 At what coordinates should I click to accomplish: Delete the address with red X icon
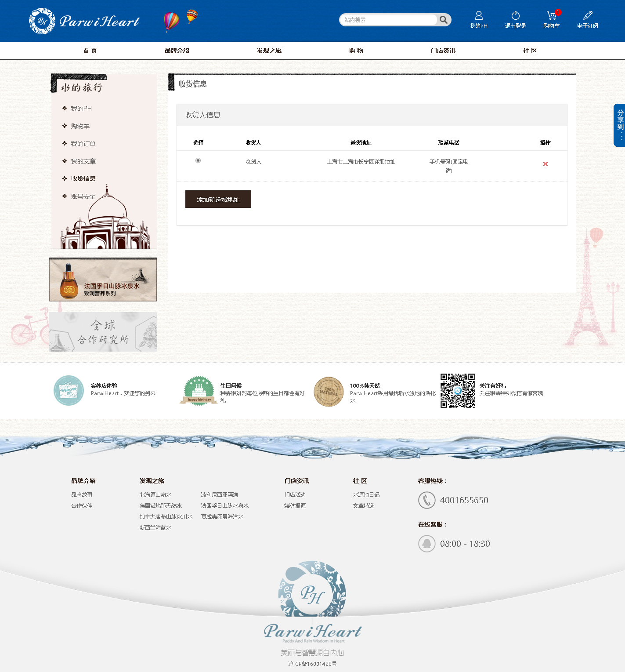coord(546,164)
